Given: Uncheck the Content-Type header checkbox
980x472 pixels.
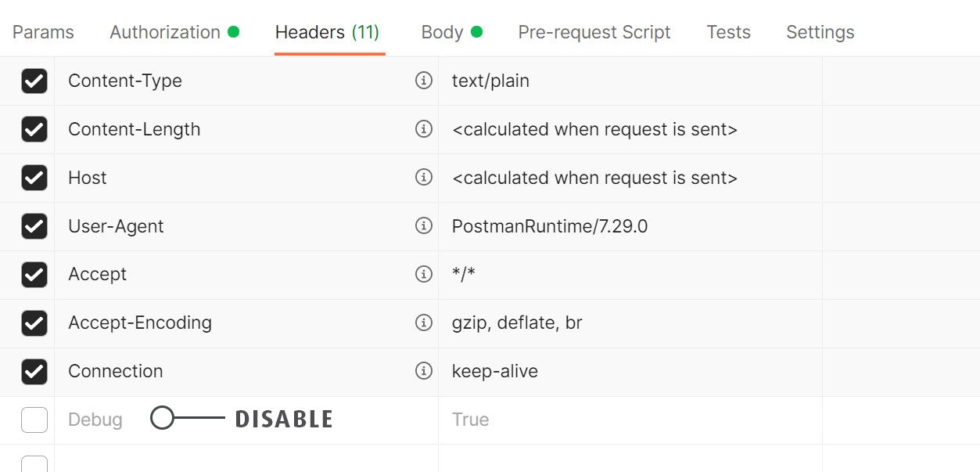Looking at the screenshot, I should click(34, 81).
